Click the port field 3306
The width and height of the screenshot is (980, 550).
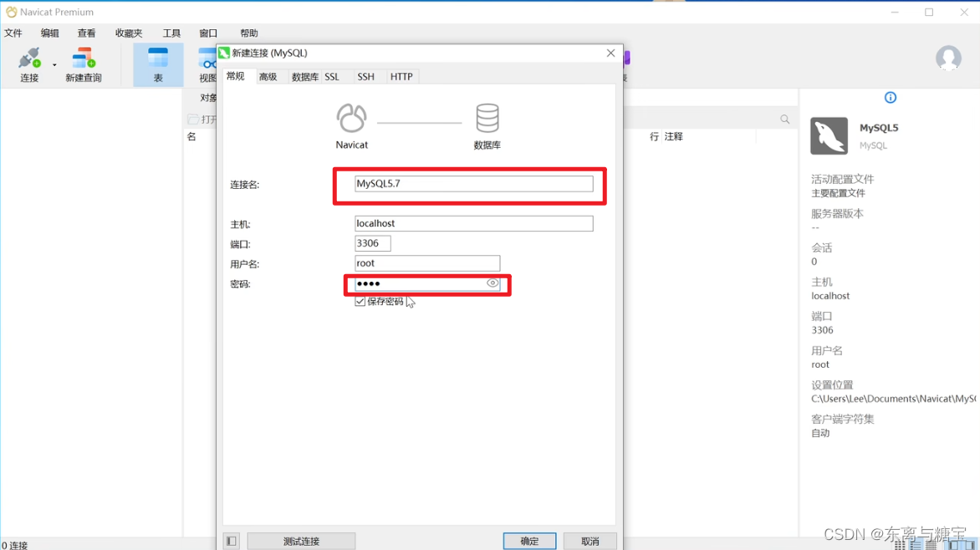pyautogui.click(x=372, y=243)
